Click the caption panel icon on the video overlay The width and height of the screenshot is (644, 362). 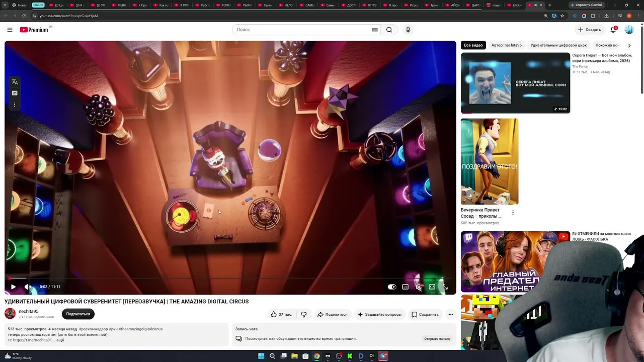(x=15, y=94)
